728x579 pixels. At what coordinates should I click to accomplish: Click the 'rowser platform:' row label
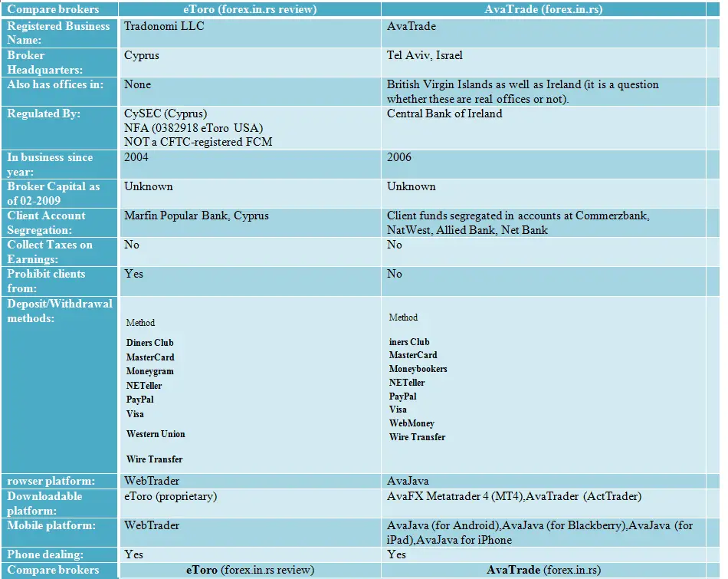[51, 481]
